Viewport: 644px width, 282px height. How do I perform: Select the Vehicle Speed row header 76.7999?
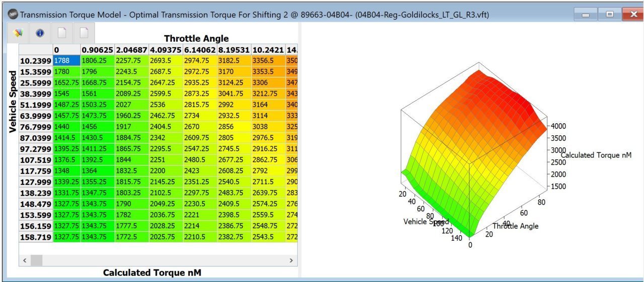pyautogui.click(x=36, y=127)
